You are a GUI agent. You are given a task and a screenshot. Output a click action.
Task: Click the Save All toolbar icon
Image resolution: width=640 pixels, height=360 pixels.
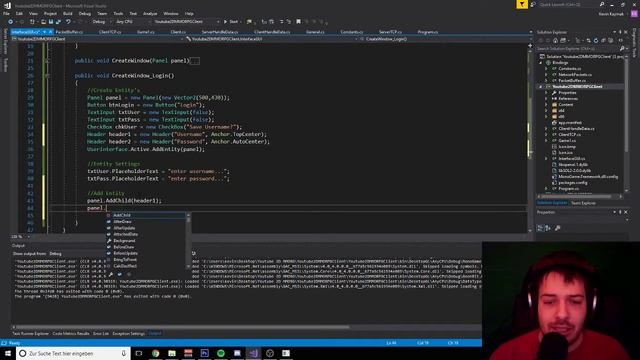coord(58,22)
